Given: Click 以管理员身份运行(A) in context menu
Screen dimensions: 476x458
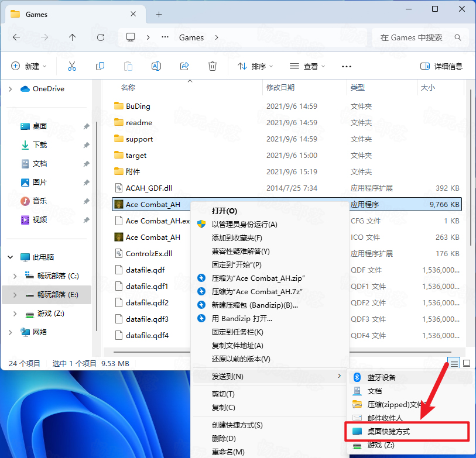Looking at the screenshot, I should [x=245, y=224].
